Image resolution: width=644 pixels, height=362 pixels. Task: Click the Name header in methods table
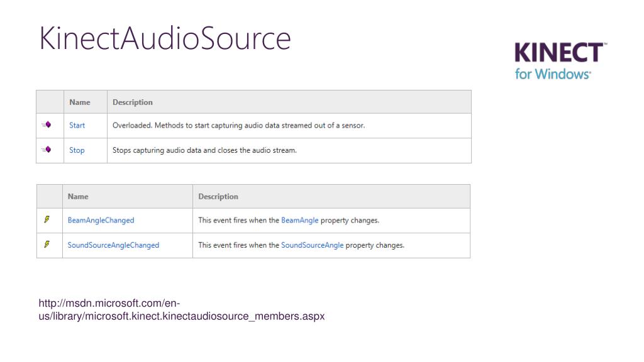click(x=80, y=102)
